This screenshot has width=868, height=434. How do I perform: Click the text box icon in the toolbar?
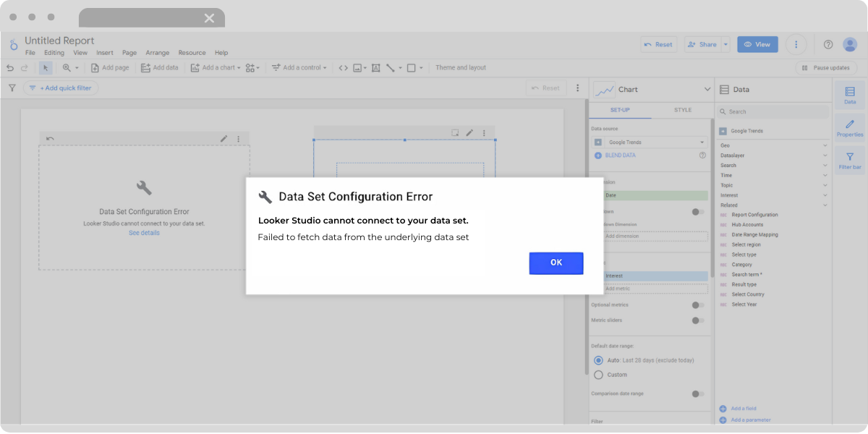376,67
